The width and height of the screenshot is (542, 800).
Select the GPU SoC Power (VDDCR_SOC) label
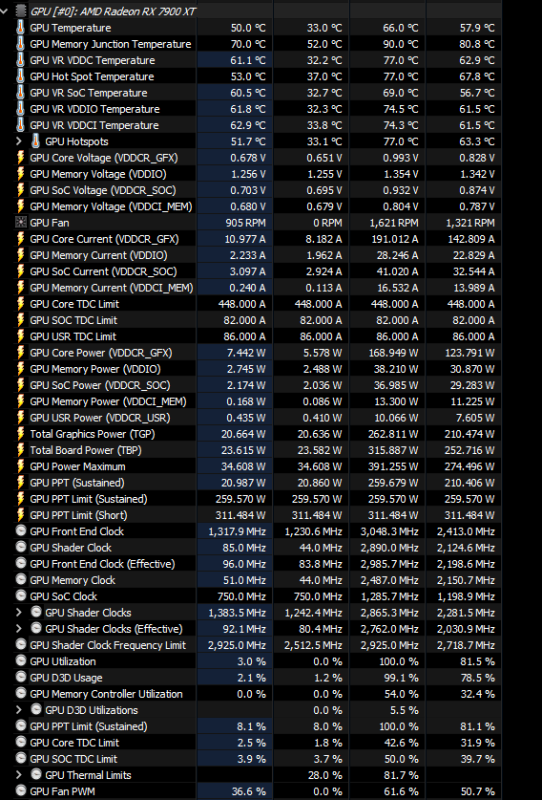100,385
